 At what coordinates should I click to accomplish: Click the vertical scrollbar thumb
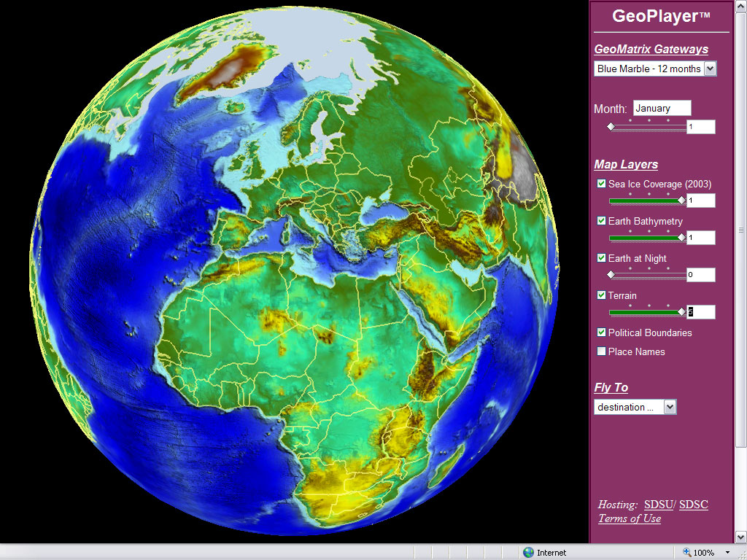[741, 230]
